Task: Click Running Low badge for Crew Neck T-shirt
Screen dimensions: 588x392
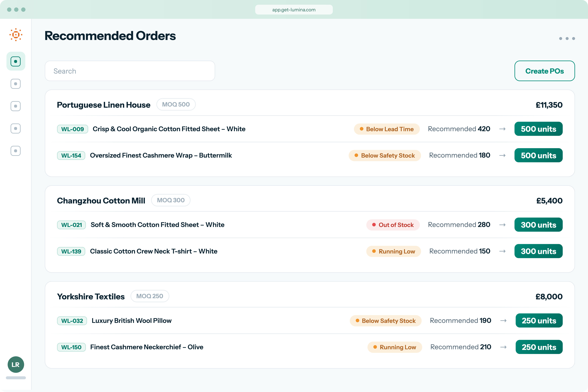Action: 393,251
